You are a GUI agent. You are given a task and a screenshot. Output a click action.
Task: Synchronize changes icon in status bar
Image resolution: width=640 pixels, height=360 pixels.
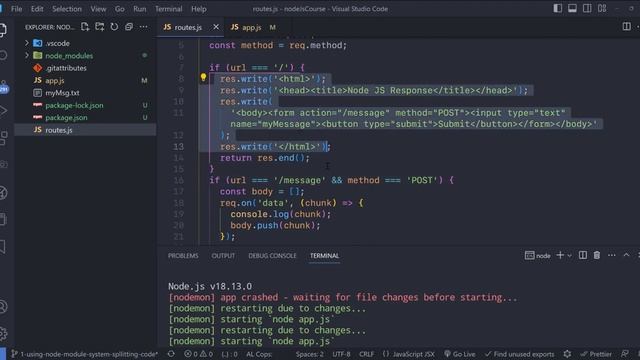click(x=171, y=354)
